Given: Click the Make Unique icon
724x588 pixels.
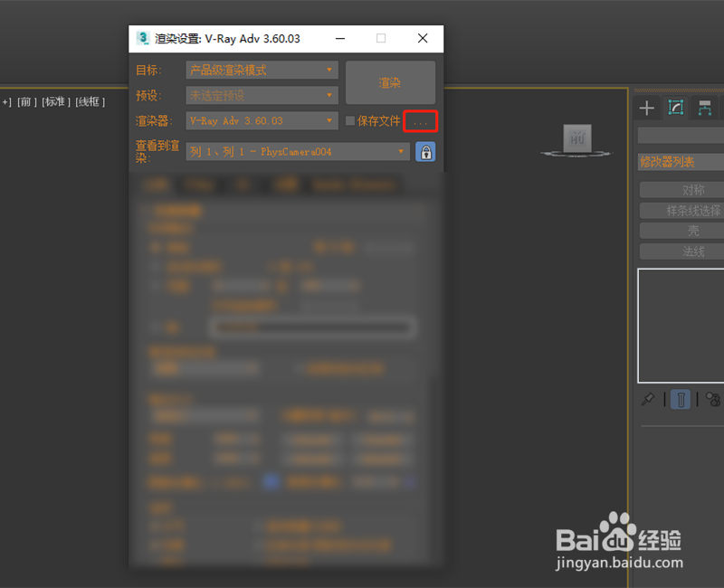Looking at the screenshot, I should click(x=713, y=399).
